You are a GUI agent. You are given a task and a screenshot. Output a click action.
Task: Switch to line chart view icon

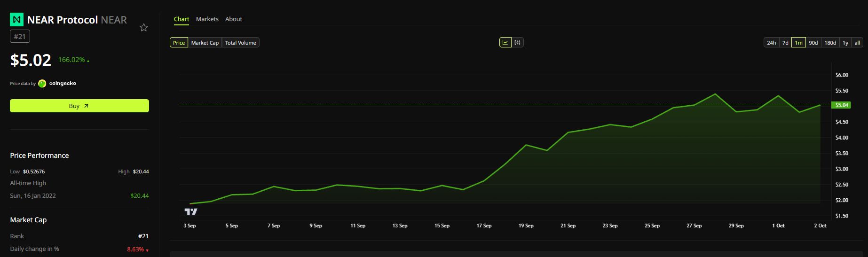(505, 43)
